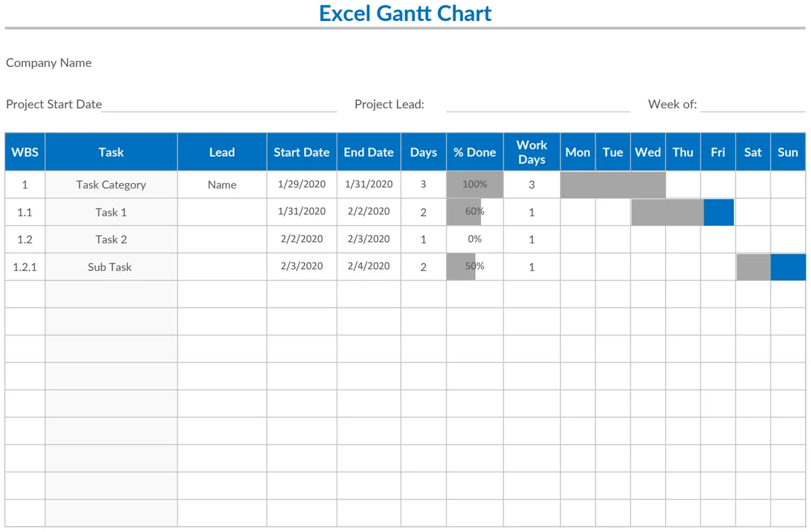Select the Days column header
811x532 pixels.
coord(423,152)
